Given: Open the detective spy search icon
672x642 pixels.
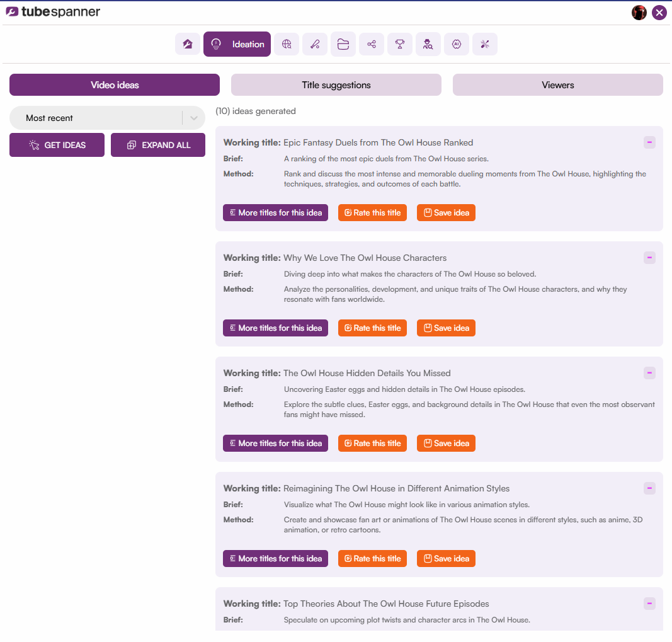Looking at the screenshot, I should pos(428,44).
